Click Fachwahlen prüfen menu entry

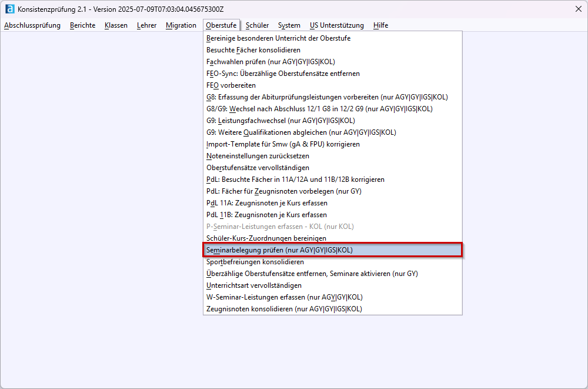tap(333, 62)
